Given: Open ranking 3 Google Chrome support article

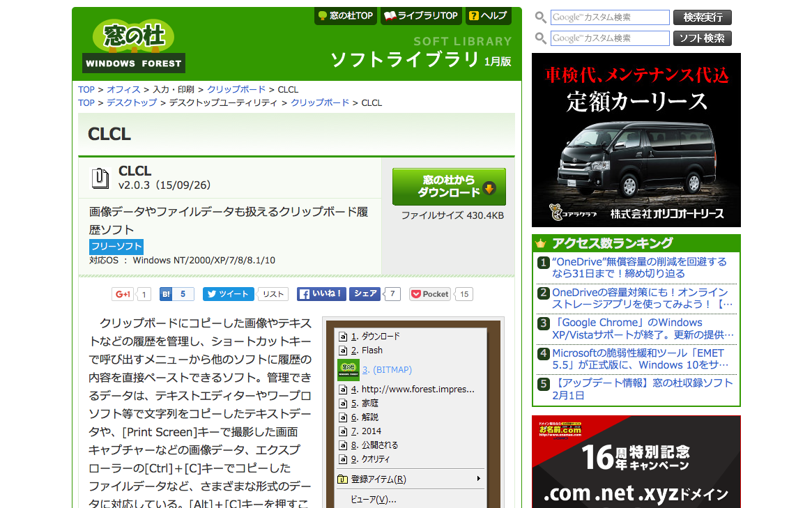Looking at the screenshot, I should tap(642, 329).
